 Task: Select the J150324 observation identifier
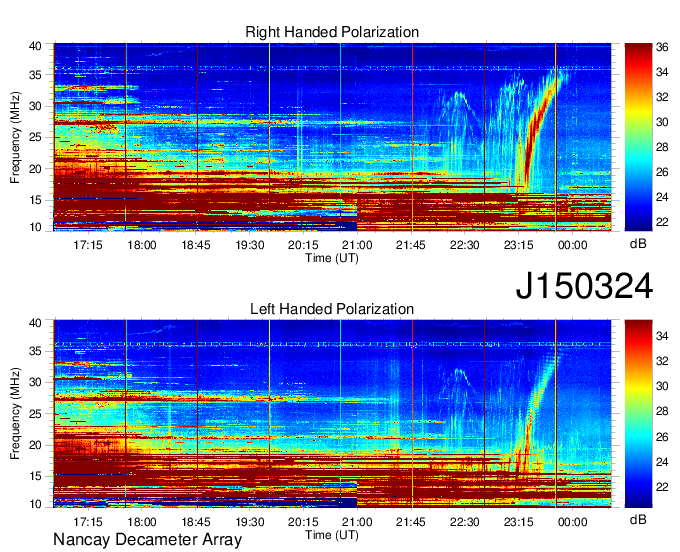584,286
